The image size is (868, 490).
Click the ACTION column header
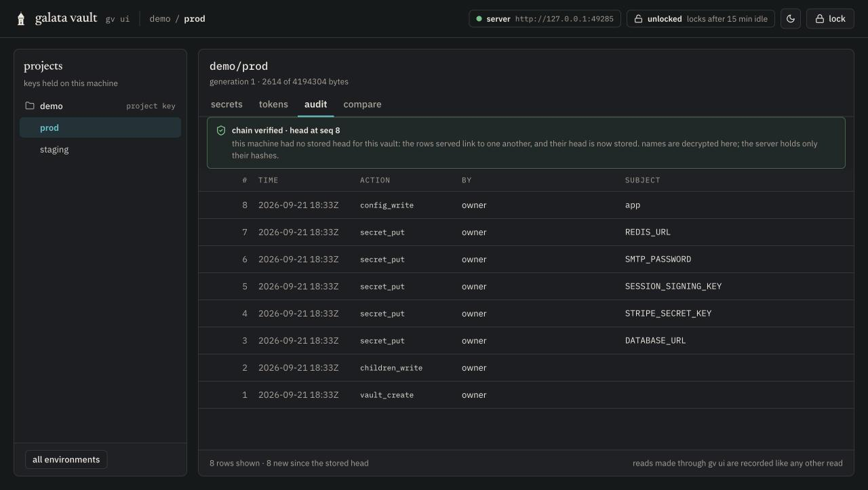[x=375, y=180]
